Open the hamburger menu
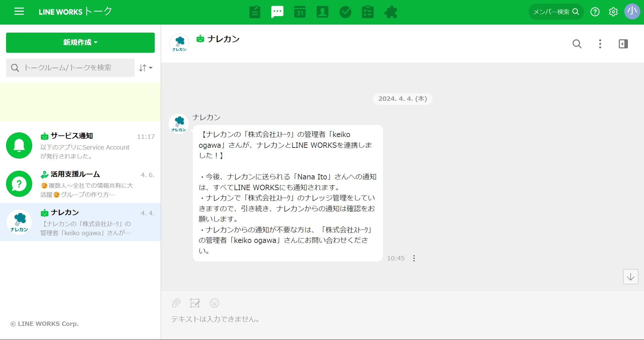The image size is (644, 340). coord(19,11)
